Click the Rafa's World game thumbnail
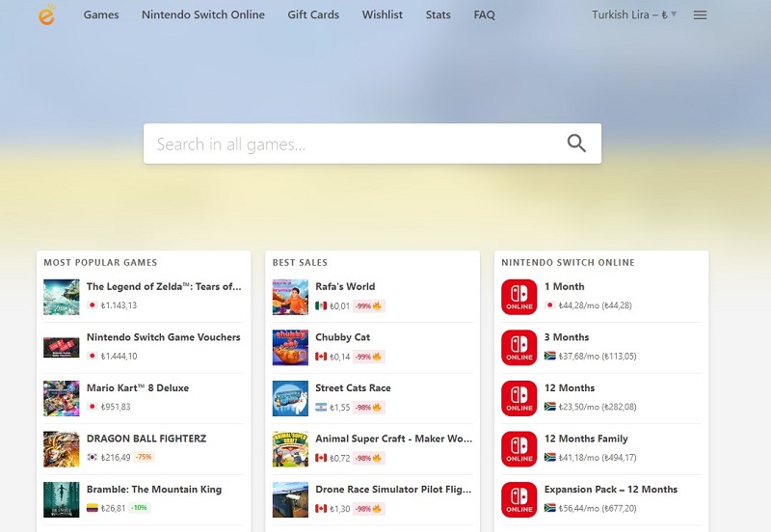 pyautogui.click(x=291, y=297)
